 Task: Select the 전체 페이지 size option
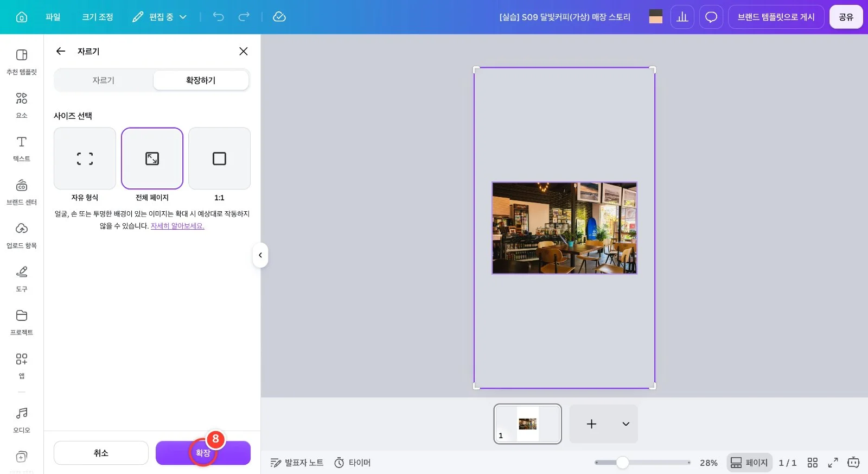click(x=152, y=159)
